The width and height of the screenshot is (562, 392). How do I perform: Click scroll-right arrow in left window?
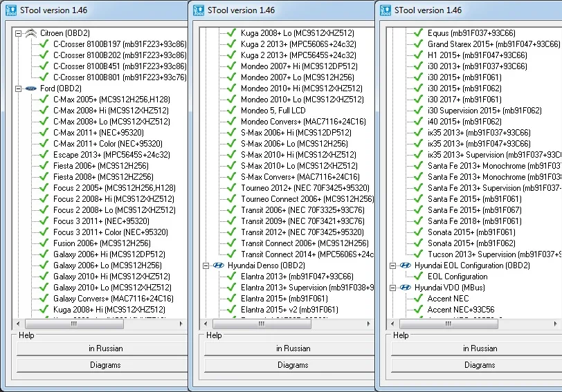pyautogui.click(x=181, y=324)
